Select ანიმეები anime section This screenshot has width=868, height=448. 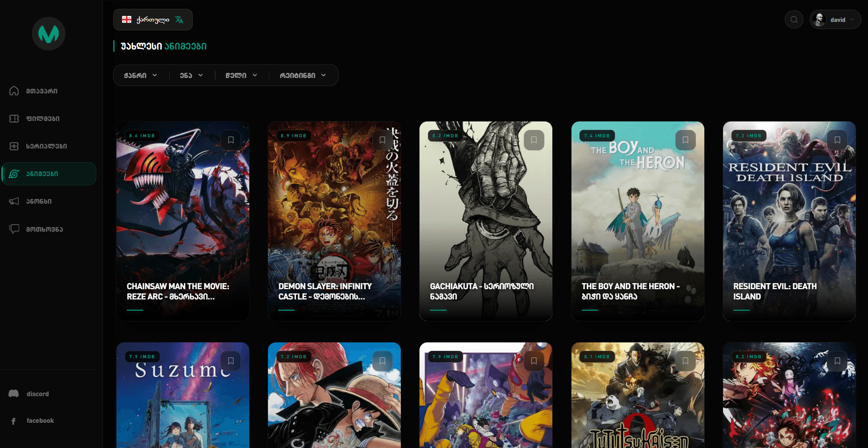click(49, 174)
